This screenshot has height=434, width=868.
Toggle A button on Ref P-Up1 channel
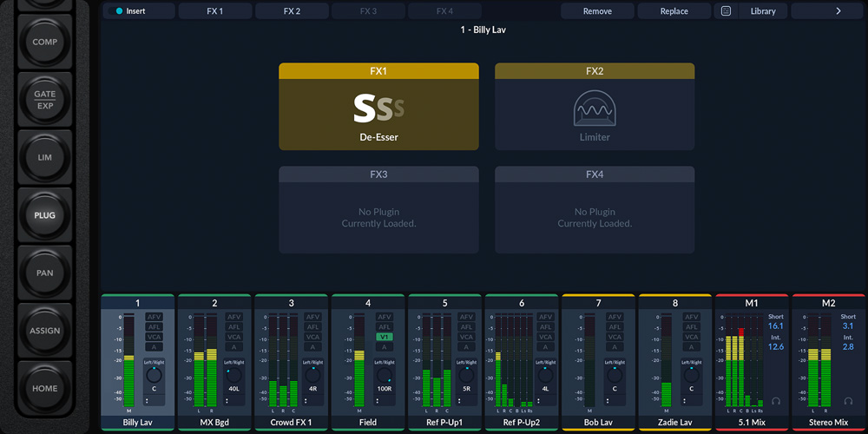467,347
